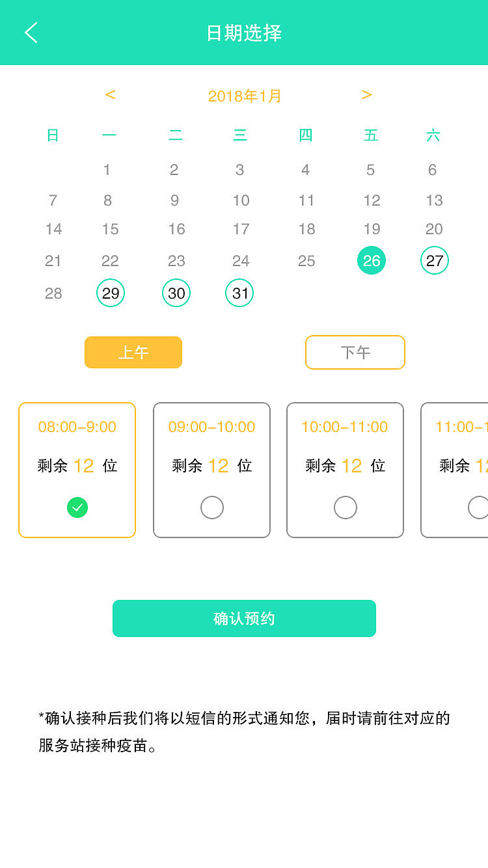Go to the previous month
This screenshot has width=488, height=868.
point(111,95)
